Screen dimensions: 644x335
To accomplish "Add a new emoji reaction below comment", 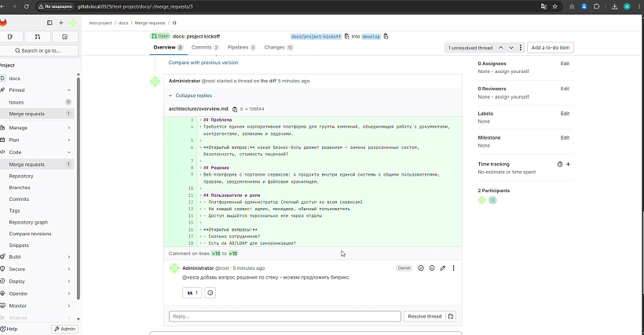I will pos(210,293).
